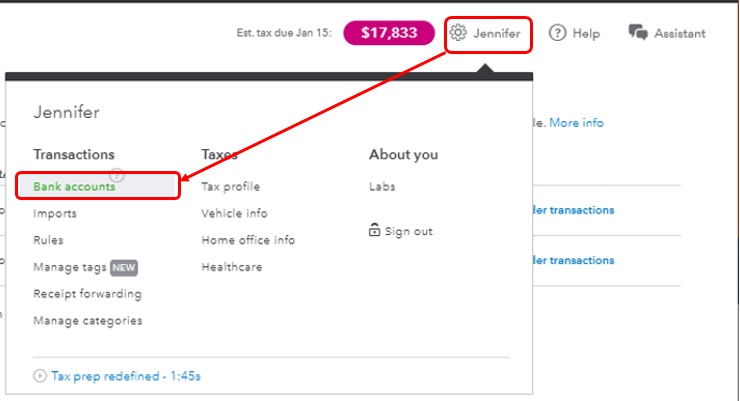Open Labs under About you
The height and width of the screenshot is (401, 740).
382,186
